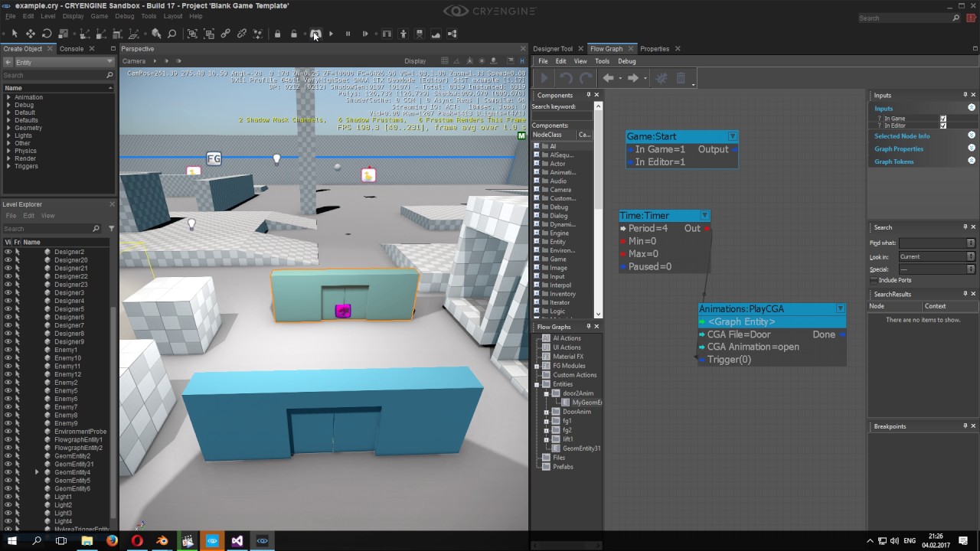980x551 pixels.
Task: Uncheck the In Game input checkbox
Action: point(942,119)
